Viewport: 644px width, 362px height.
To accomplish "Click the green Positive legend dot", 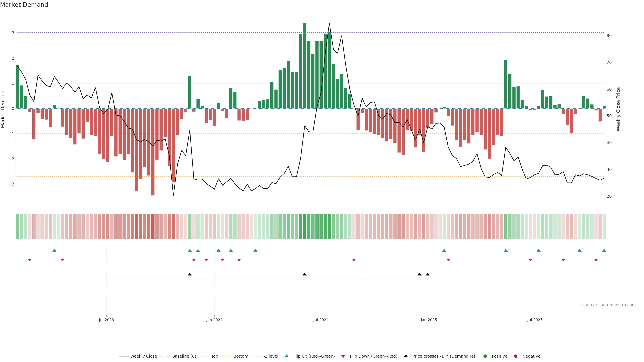I will [x=485, y=356].
